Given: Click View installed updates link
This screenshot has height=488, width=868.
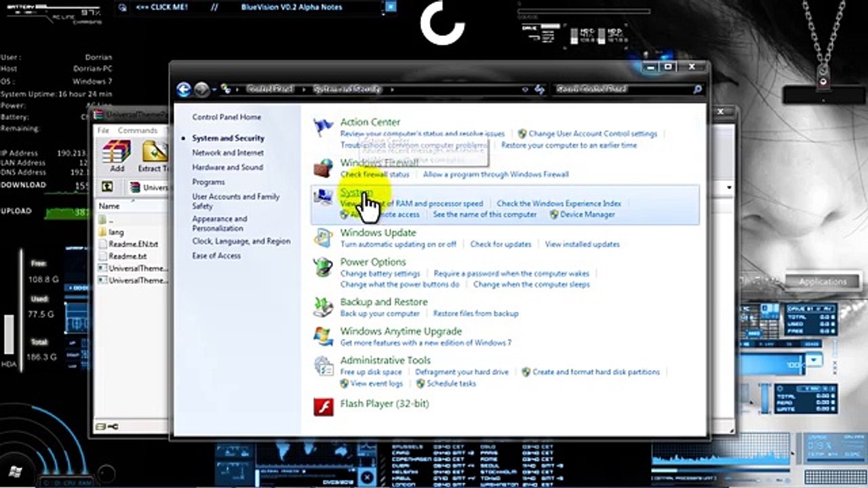Looking at the screenshot, I should coord(583,244).
